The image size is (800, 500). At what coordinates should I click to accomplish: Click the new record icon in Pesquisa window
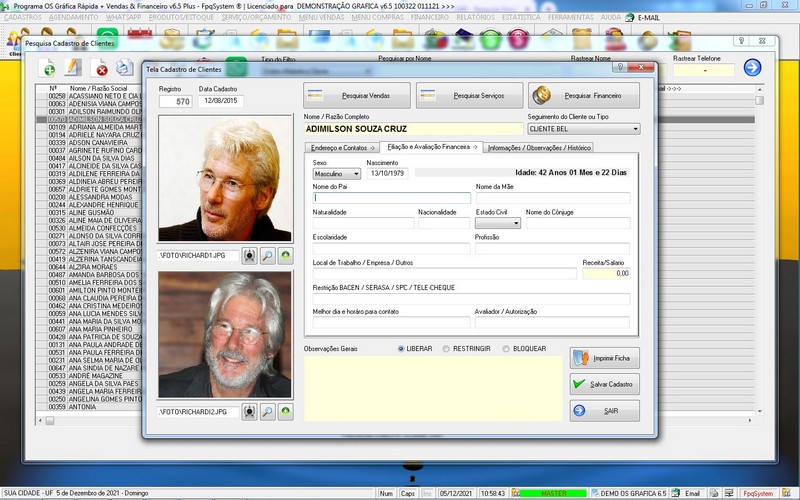coord(47,67)
